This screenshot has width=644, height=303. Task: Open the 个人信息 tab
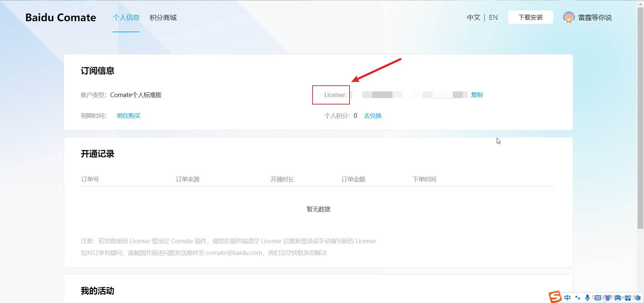point(126,17)
